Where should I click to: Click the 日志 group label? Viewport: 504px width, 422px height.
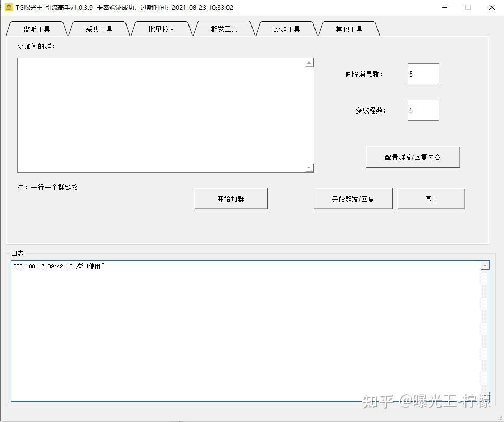click(17, 253)
